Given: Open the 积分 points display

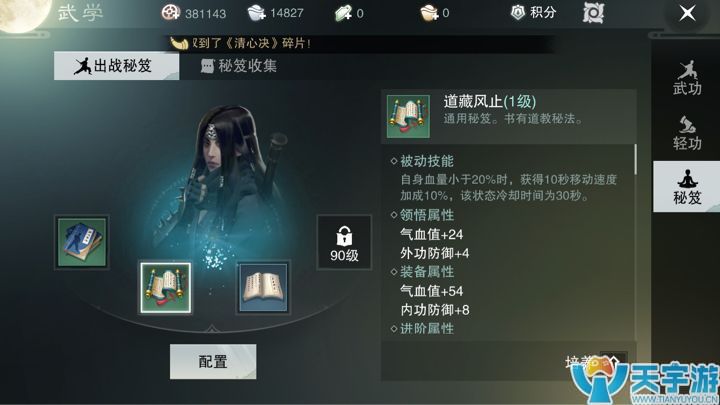Looking at the screenshot, I should pos(533,12).
